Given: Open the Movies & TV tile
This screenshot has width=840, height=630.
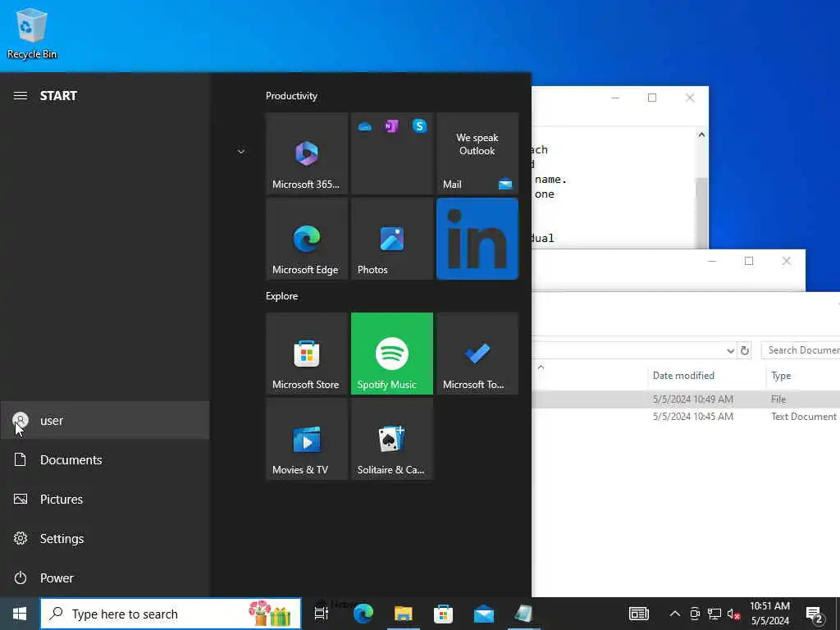Looking at the screenshot, I should click(x=307, y=440).
